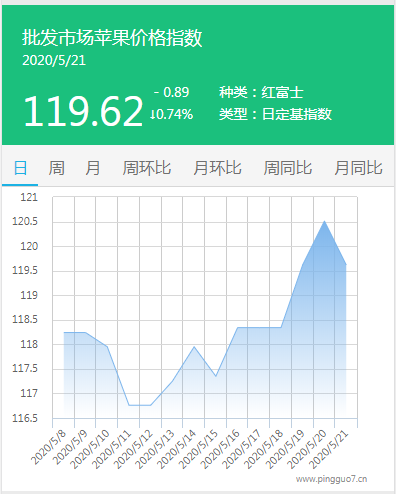Click the final data point on 2020/5/21
This screenshot has width=396, height=494.
pos(346,265)
